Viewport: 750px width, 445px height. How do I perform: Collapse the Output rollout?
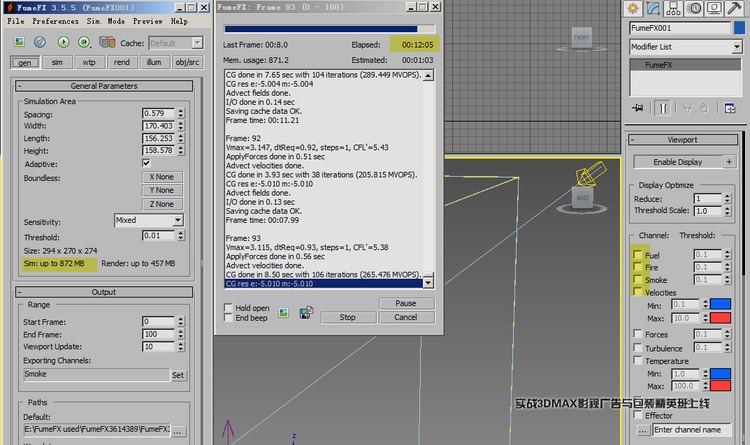click(104, 292)
